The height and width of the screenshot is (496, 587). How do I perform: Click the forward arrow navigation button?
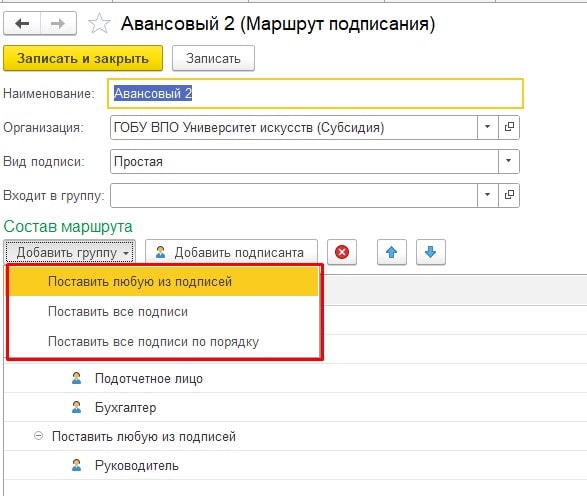pyautogui.click(x=58, y=24)
